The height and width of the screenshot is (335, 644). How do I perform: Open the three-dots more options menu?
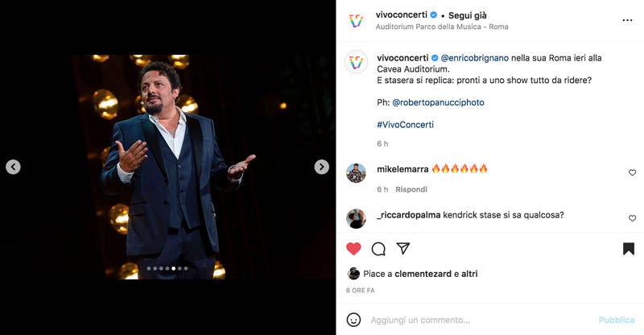(x=627, y=20)
